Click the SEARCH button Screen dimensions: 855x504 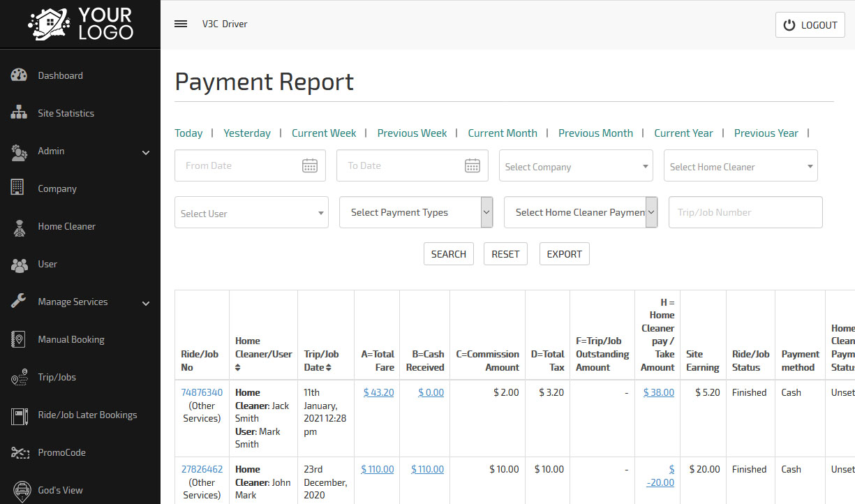pyautogui.click(x=449, y=254)
